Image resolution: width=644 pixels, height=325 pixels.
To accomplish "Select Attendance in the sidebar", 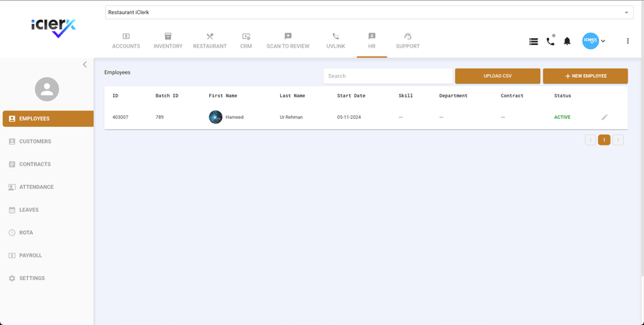I will coord(36,187).
